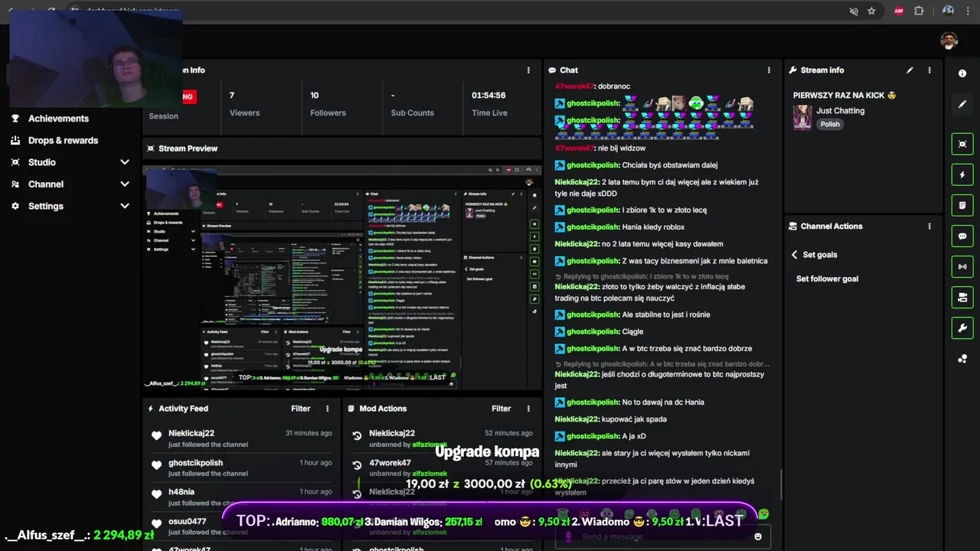
Task: Open Drops & rewards in left menu
Action: [x=63, y=141]
